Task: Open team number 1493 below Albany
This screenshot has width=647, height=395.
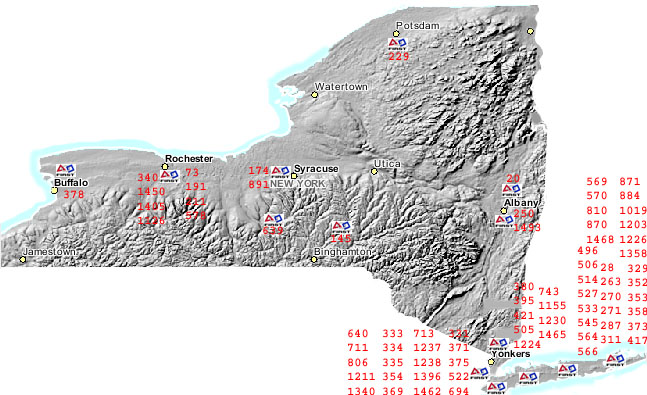Action: click(527, 227)
